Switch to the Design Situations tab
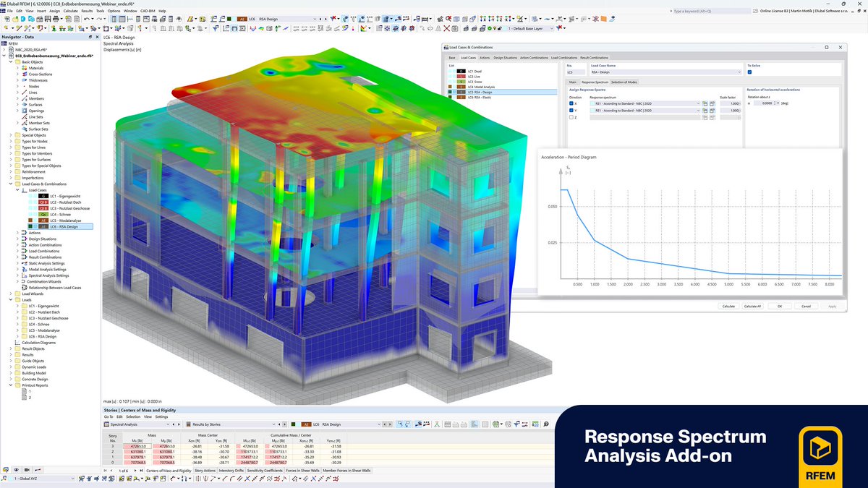The height and width of the screenshot is (488, 868). click(505, 57)
